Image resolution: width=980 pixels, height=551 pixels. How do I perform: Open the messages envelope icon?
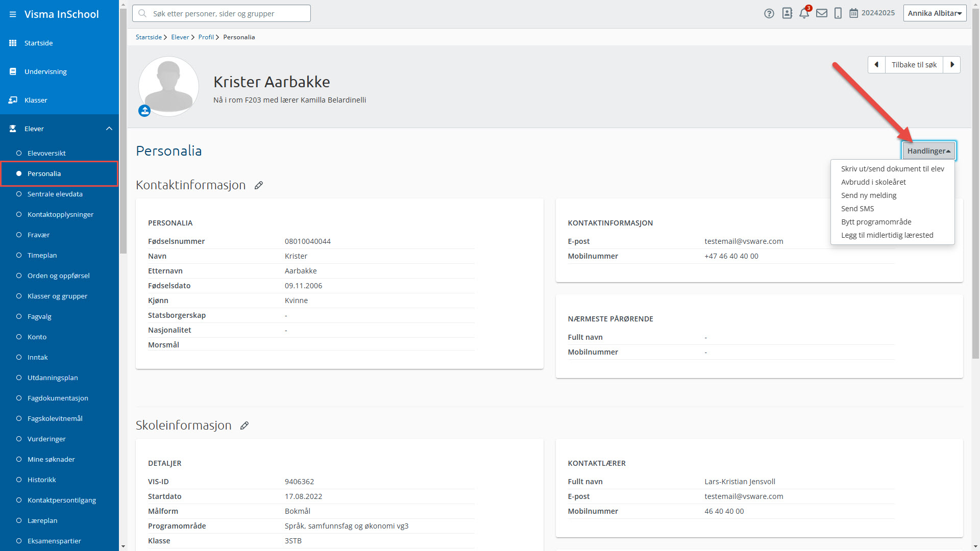(x=821, y=14)
